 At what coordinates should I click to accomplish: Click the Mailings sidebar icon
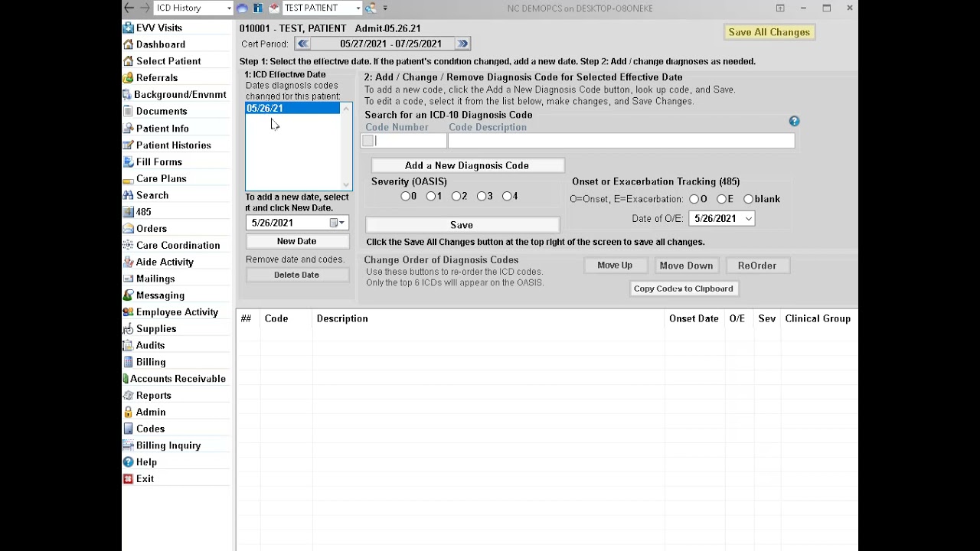[x=128, y=279]
